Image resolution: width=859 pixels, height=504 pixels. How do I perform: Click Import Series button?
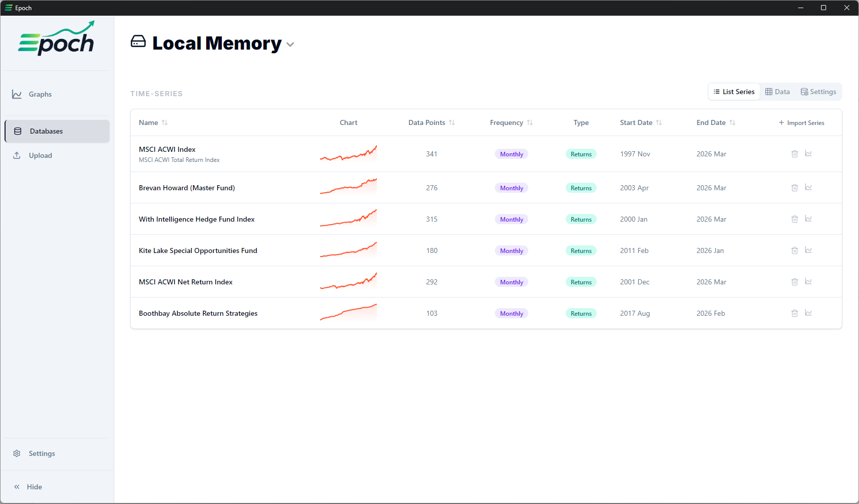point(801,123)
